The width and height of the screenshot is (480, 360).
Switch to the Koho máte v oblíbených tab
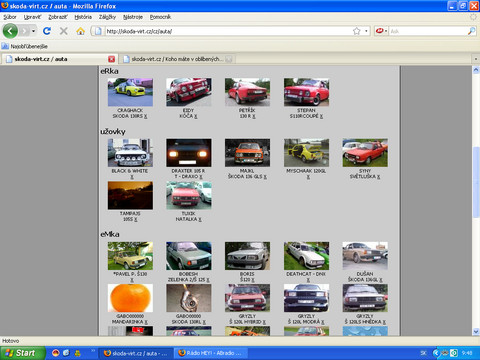177,59
